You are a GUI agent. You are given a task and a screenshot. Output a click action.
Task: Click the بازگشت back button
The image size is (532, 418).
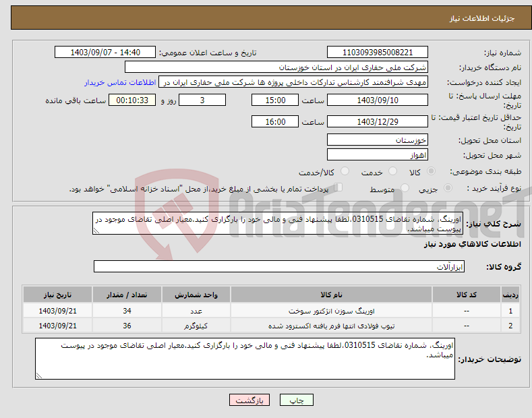coord(249,400)
